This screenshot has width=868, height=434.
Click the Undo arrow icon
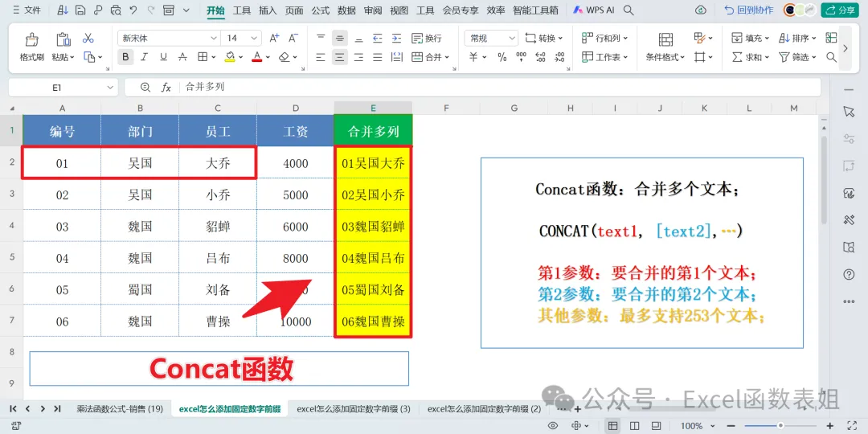[133, 10]
